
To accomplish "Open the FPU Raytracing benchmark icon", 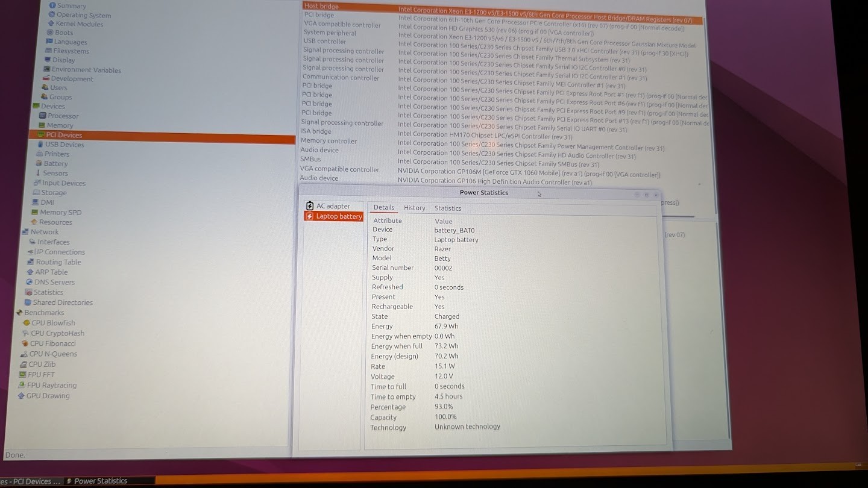I will (x=22, y=385).
